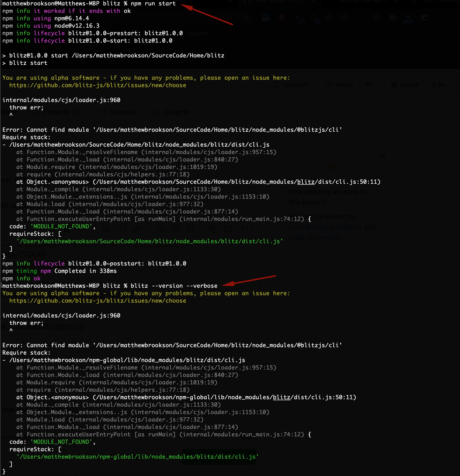Click the "Completed in 338ms" timing text

click(86, 271)
